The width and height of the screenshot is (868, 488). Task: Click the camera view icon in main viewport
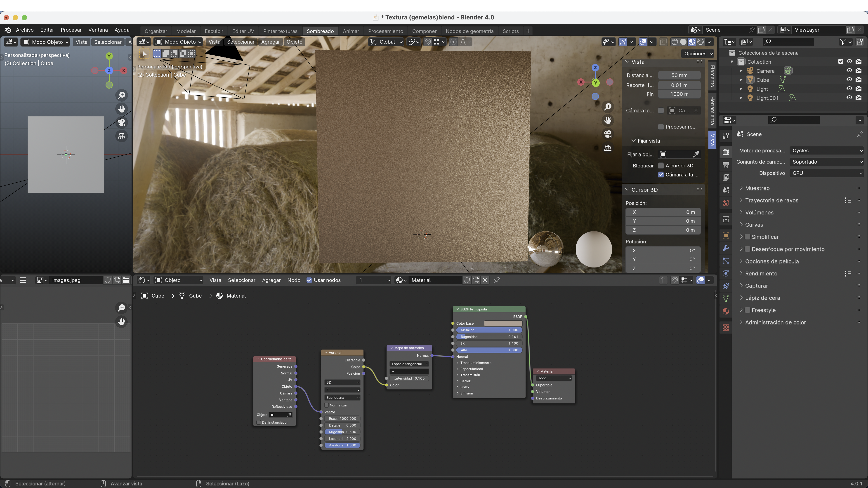pyautogui.click(x=608, y=134)
